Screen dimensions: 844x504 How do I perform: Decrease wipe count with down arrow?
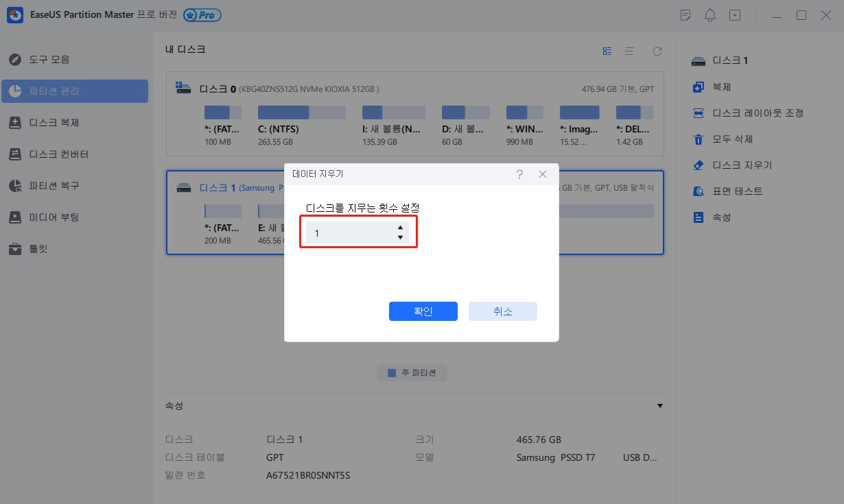coord(400,238)
